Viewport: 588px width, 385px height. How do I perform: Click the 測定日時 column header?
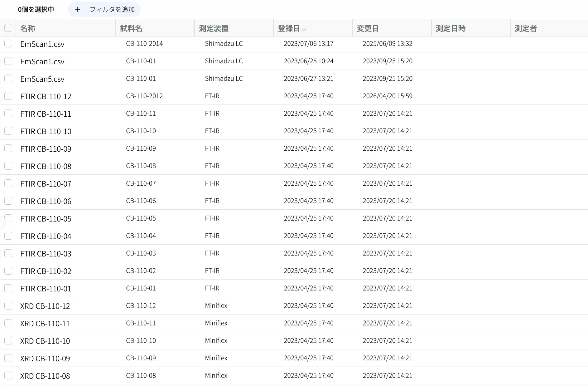(x=451, y=28)
